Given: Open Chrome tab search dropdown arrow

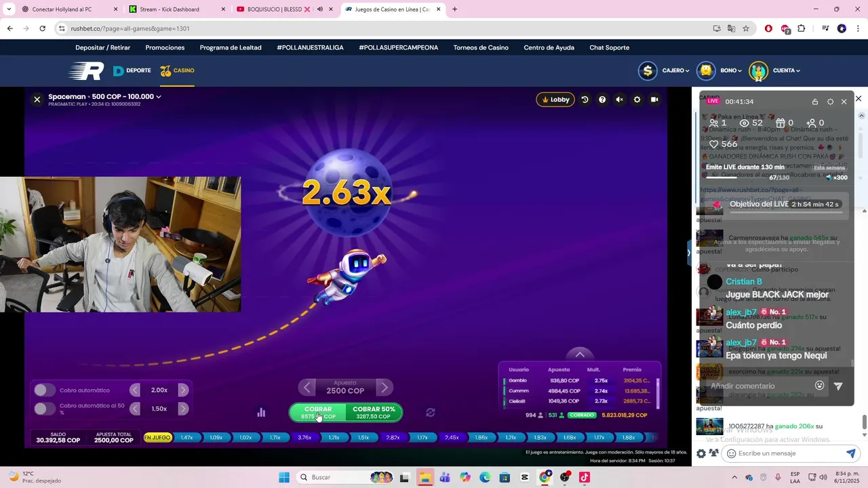Looking at the screenshot, I should click(x=9, y=9).
